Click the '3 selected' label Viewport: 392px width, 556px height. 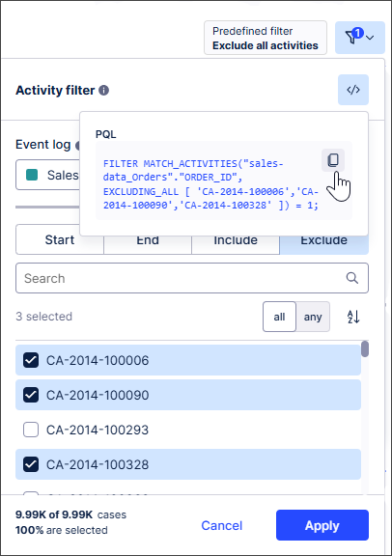44,317
